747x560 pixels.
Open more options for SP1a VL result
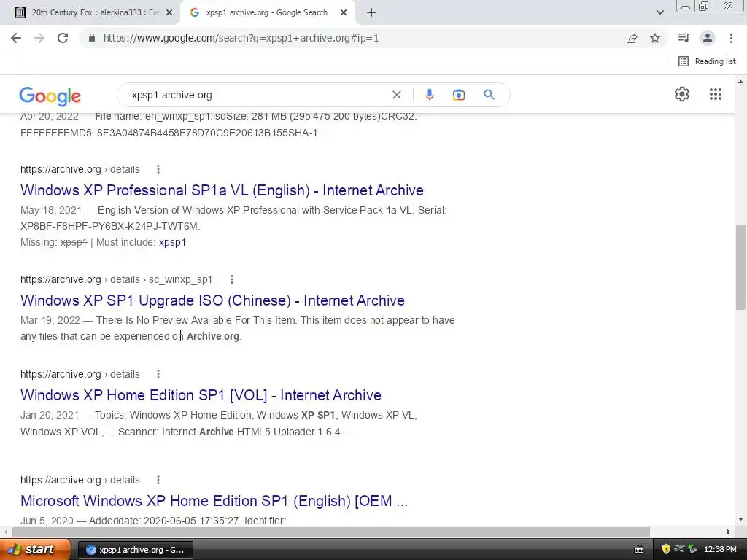(158, 169)
